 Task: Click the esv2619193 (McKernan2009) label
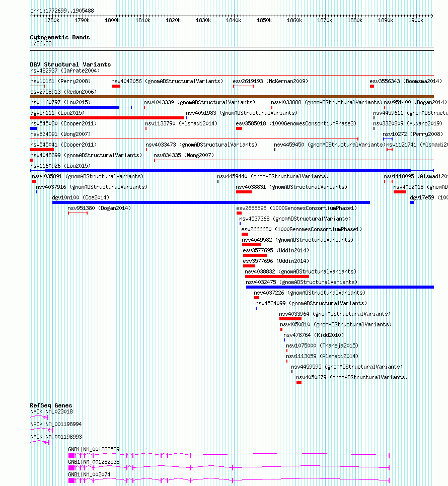pyautogui.click(x=270, y=81)
